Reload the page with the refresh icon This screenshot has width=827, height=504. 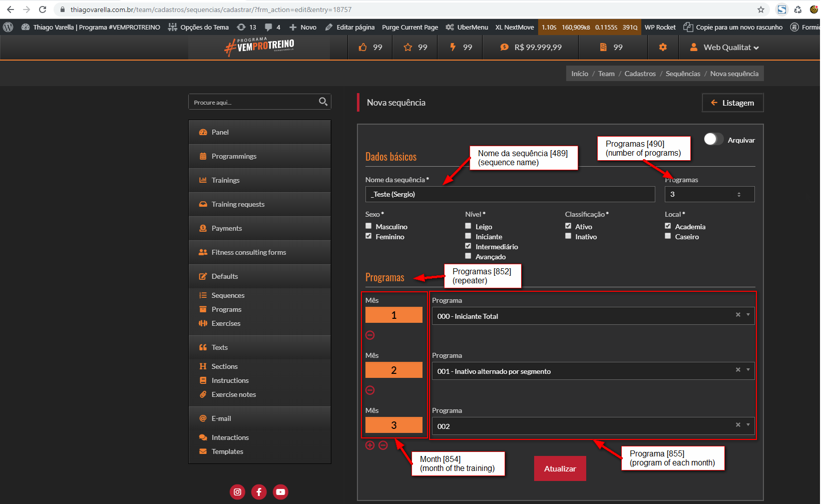coord(43,10)
